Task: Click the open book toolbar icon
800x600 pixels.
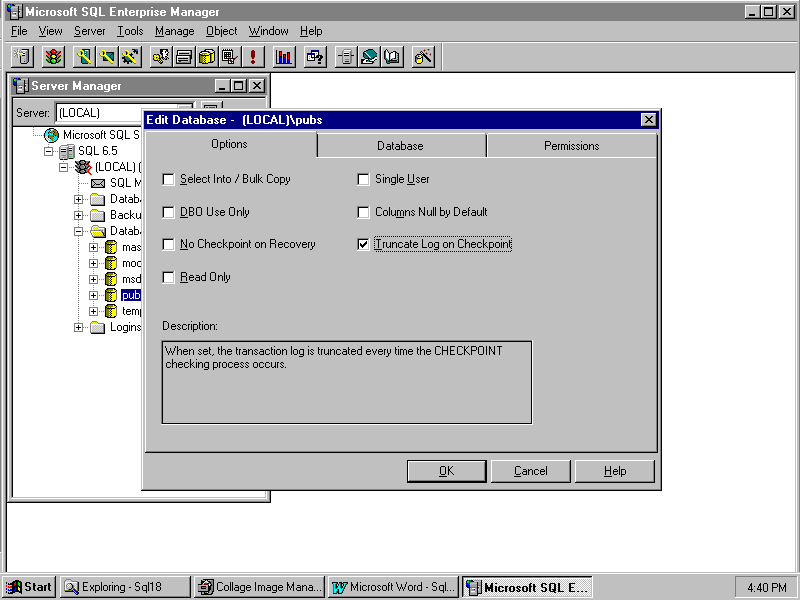Action: [x=392, y=57]
